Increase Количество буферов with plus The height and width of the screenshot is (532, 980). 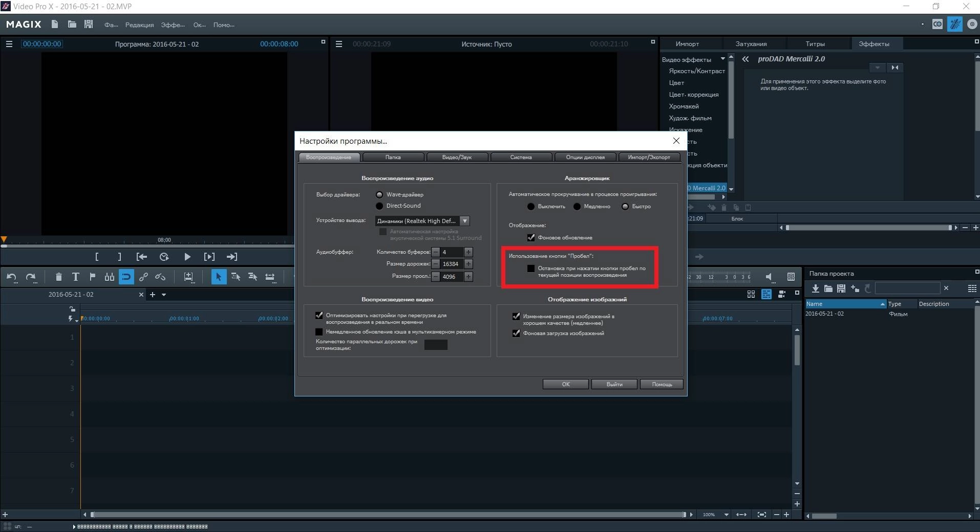468,252
